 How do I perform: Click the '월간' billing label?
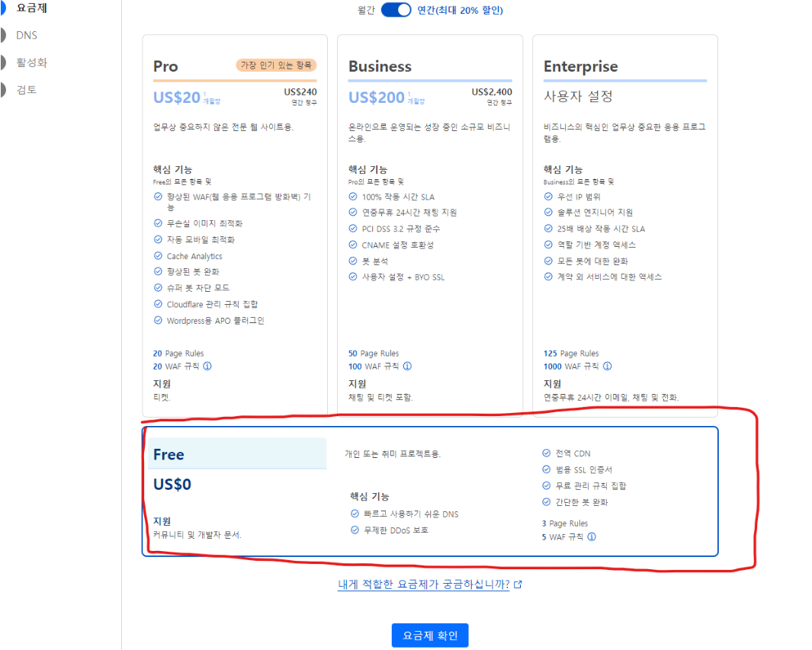pos(366,11)
